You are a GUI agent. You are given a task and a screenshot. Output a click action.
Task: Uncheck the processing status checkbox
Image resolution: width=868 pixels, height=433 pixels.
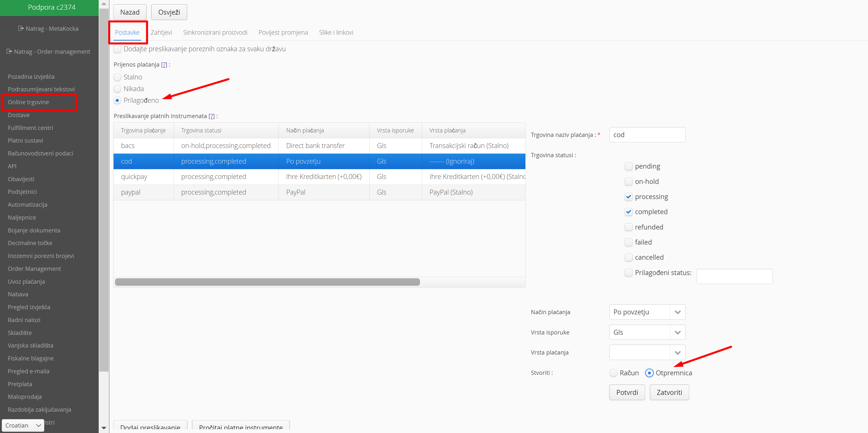click(628, 197)
